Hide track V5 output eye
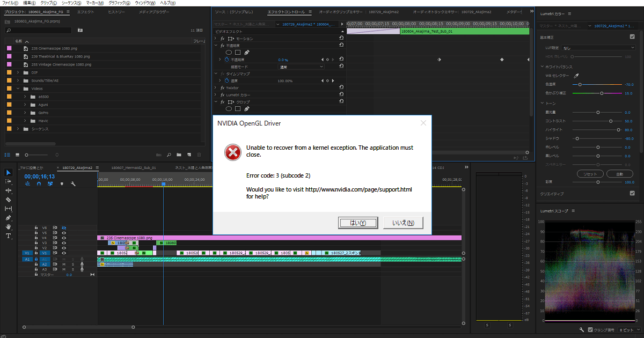Image resolution: width=644 pixels, height=338 pixels. click(63, 233)
